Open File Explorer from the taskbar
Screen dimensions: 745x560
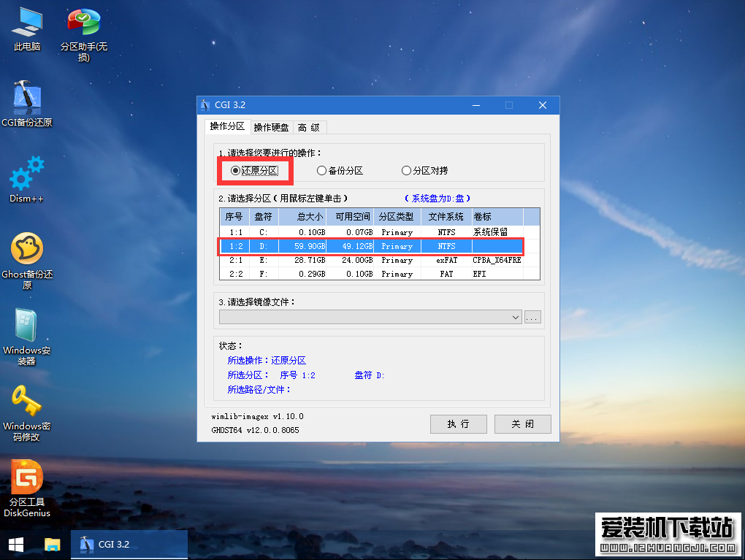[x=53, y=545]
